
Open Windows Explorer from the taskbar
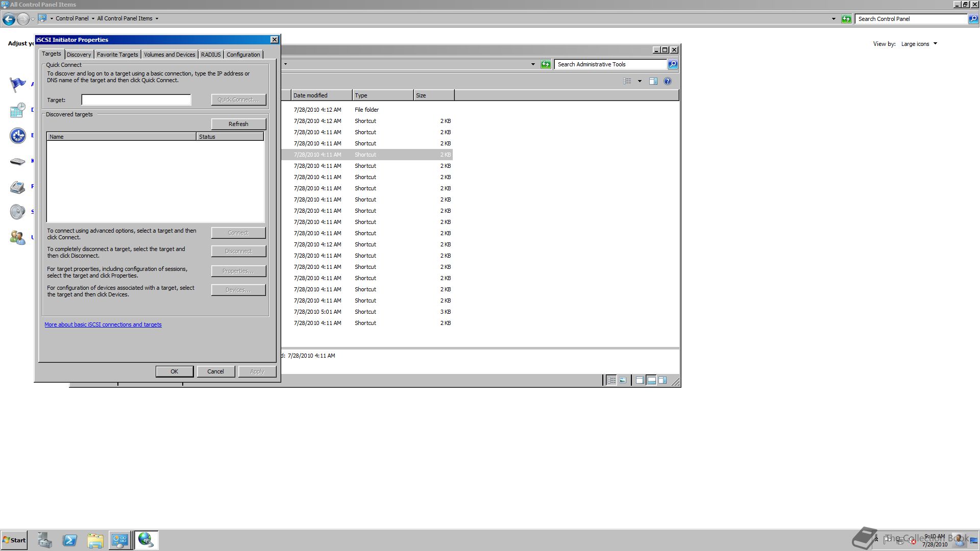tap(95, 540)
